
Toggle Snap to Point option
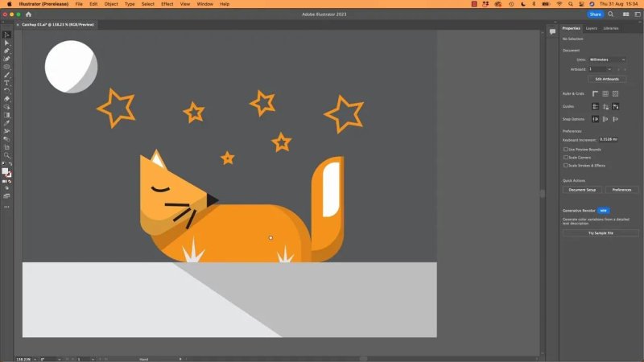click(x=595, y=119)
